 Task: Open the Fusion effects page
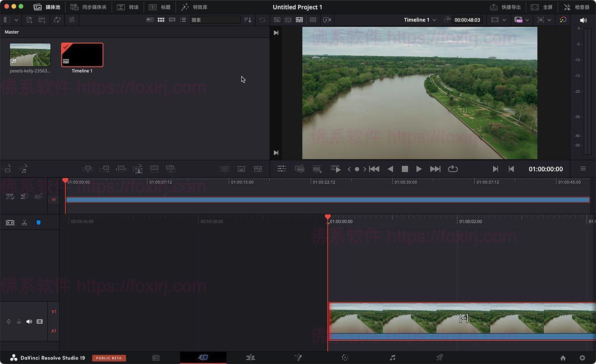298,357
